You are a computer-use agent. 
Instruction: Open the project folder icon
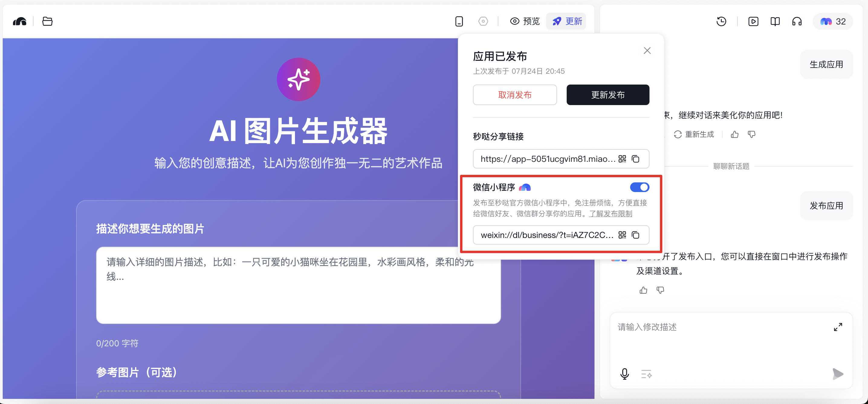coord(47,21)
